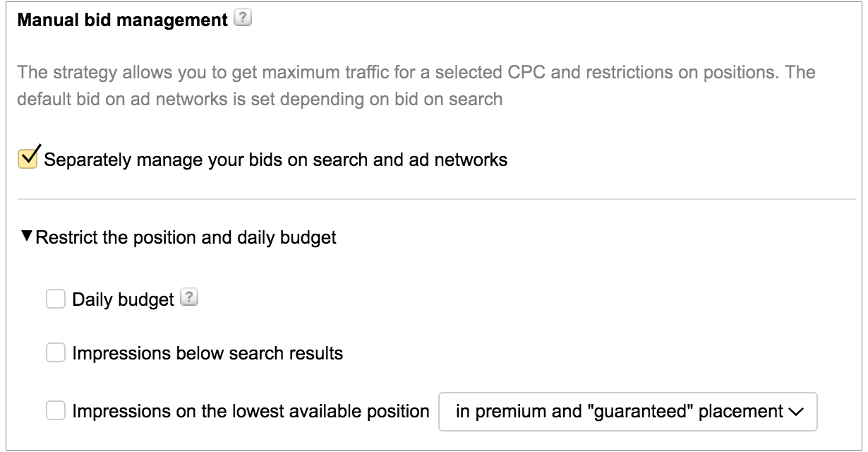This screenshot has width=868, height=452.
Task: Click the "Daily budget" label text
Action: [123, 300]
